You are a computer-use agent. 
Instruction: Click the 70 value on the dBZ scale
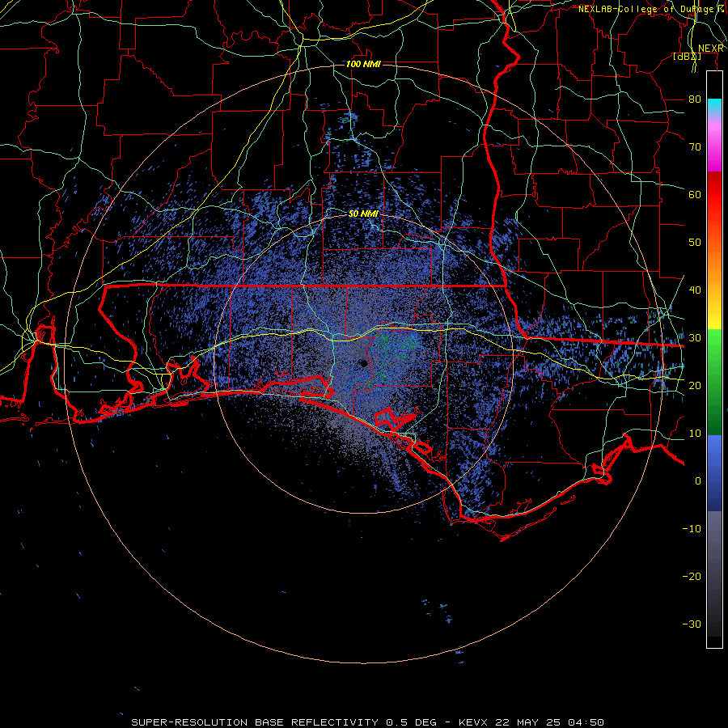(695, 147)
